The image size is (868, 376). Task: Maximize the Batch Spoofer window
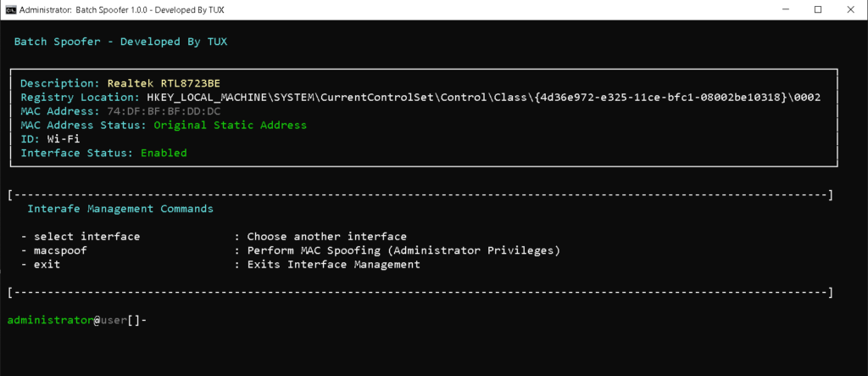(x=818, y=9)
